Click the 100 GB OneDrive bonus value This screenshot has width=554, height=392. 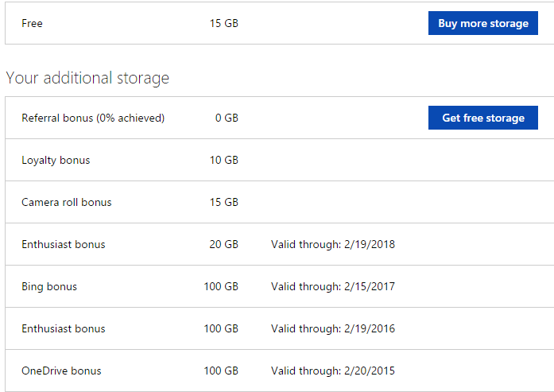click(221, 371)
